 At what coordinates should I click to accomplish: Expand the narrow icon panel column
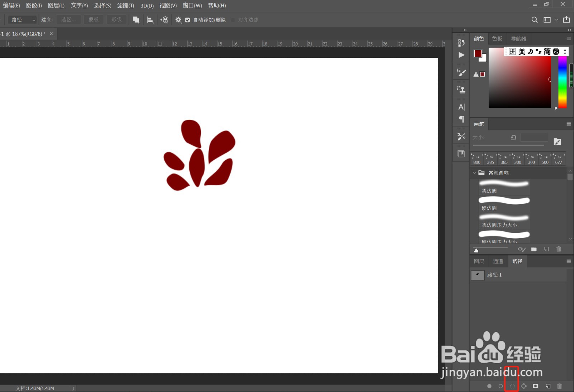[x=465, y=30]
